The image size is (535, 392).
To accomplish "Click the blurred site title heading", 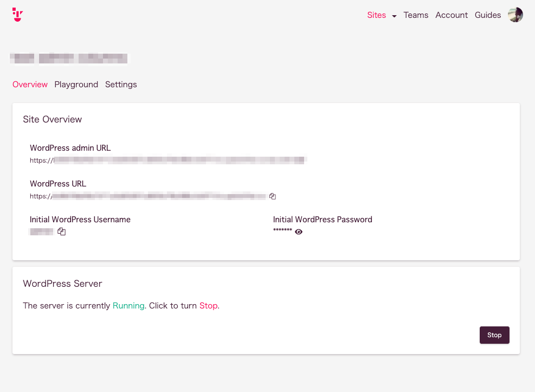I will pyautogui.click(x=69, y=59).
